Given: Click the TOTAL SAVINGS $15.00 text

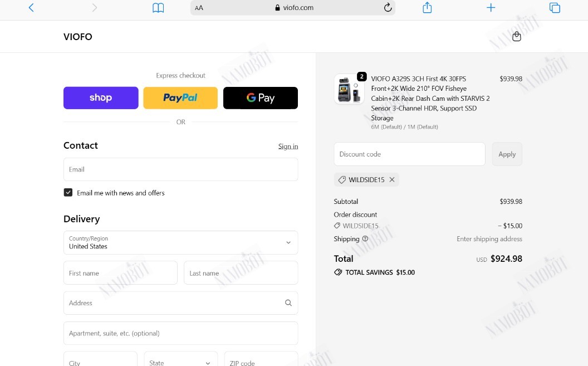Looking at the screenshot, I should pos(380,272).
